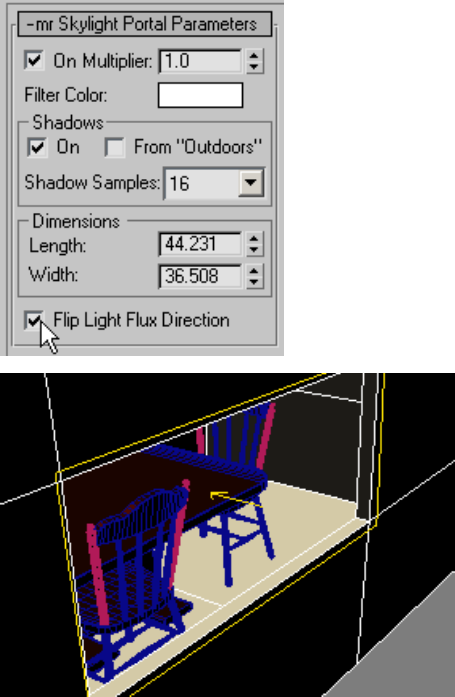Increase Length with the up spinner arrow
Image resolution: width=455 pixels, height=697 pixels.
pyautogui.click(x=254, y=238)
